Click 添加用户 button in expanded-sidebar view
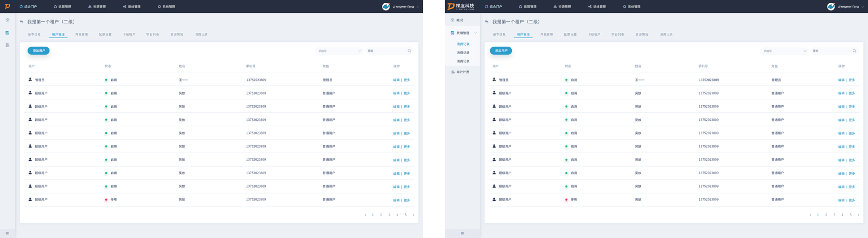The width and height of the screenshot is (868, 238). (501, 50)
